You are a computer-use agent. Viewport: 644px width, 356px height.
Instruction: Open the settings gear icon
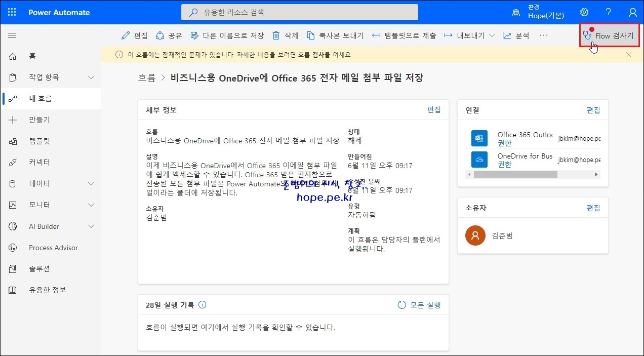point(584,12)
